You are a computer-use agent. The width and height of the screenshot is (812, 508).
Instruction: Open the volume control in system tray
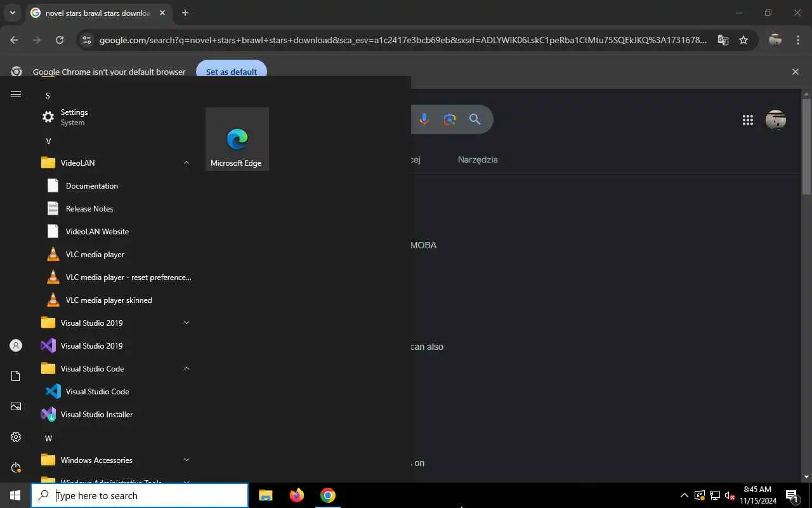[x=730, y=495]
